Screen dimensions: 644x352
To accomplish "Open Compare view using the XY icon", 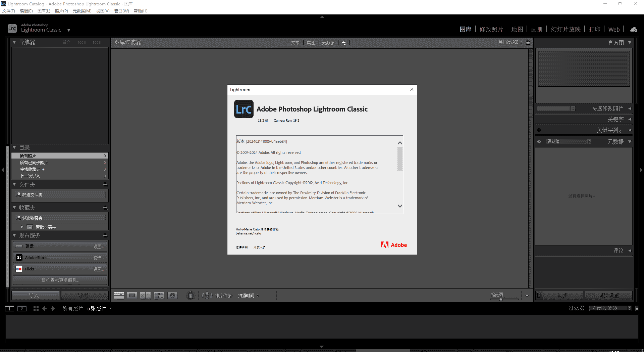I will click(145, 295).
